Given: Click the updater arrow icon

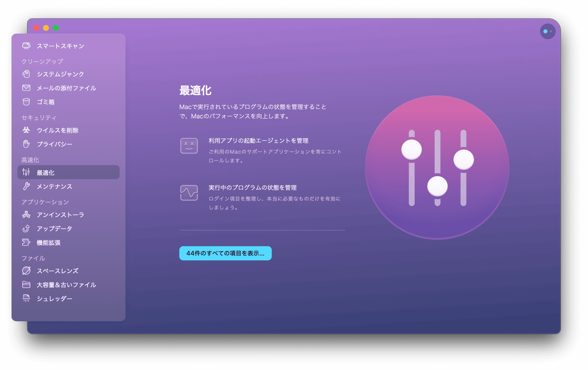Looking at the screenshot, I should click(x=26, y=228).
